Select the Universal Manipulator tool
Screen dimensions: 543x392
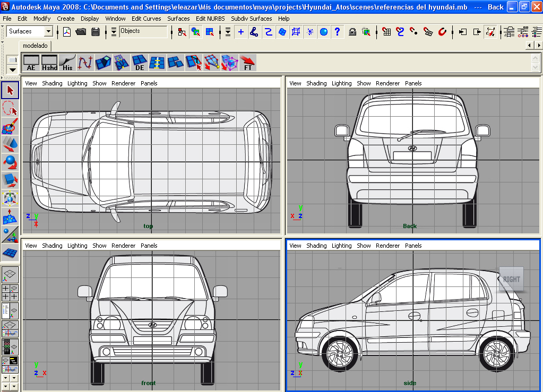tap(10, 198)
